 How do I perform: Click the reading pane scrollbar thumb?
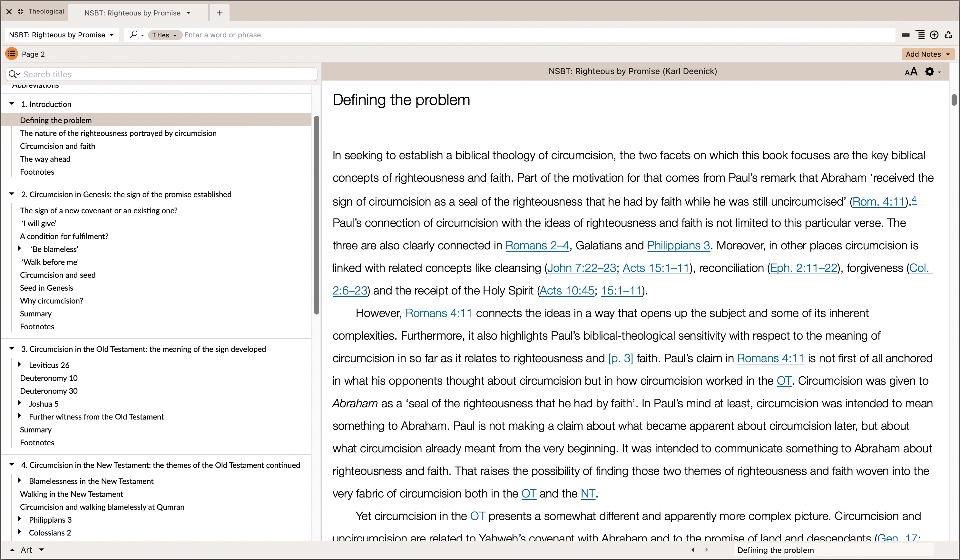[954, 99]
